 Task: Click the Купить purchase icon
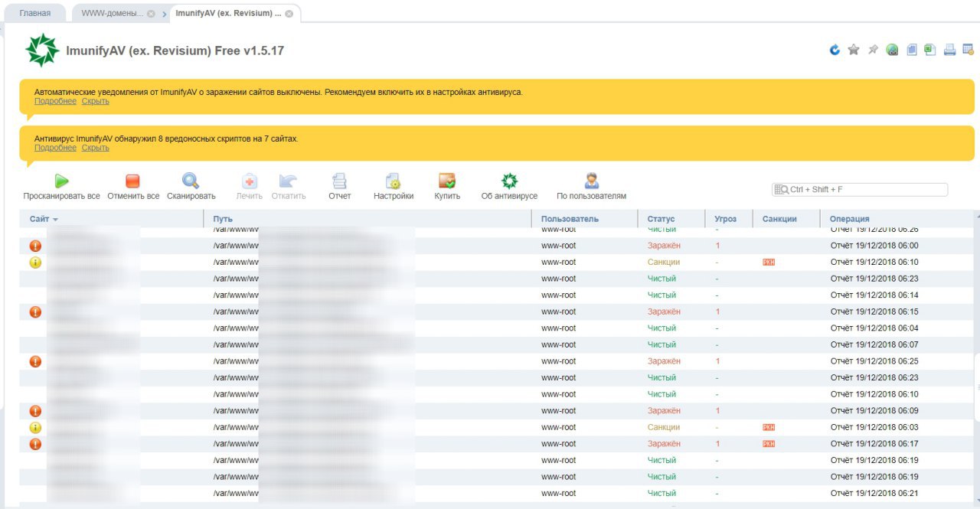(x=447, y=181)
